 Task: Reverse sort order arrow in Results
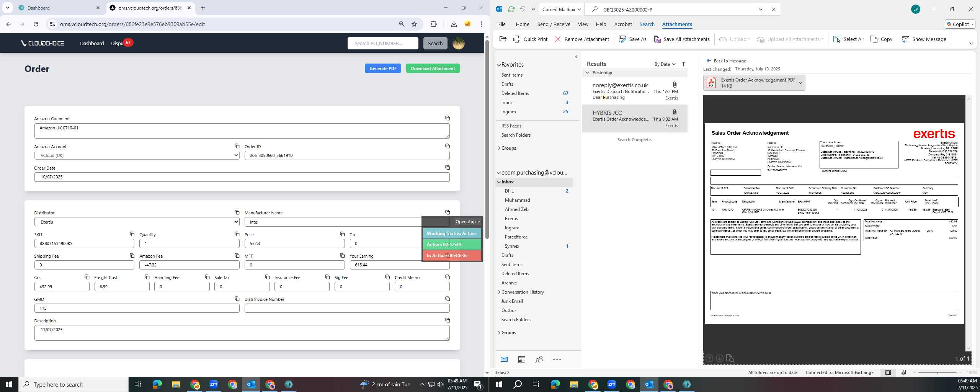[x=683, y=64]
